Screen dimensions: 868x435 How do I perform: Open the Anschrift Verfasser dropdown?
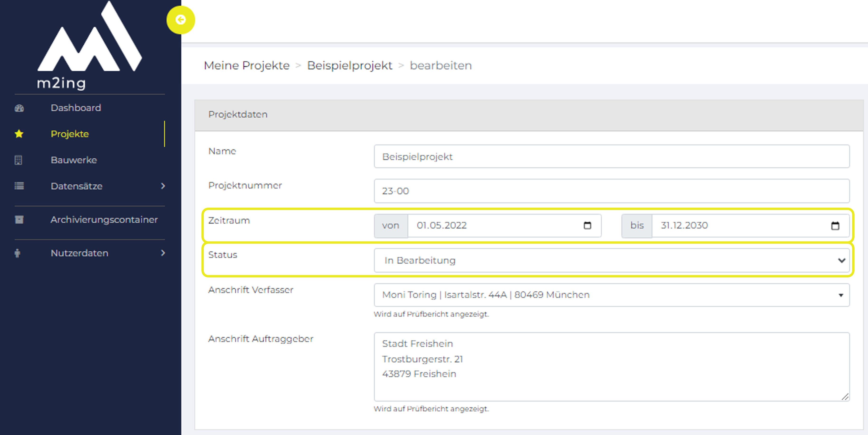point(612,295)
